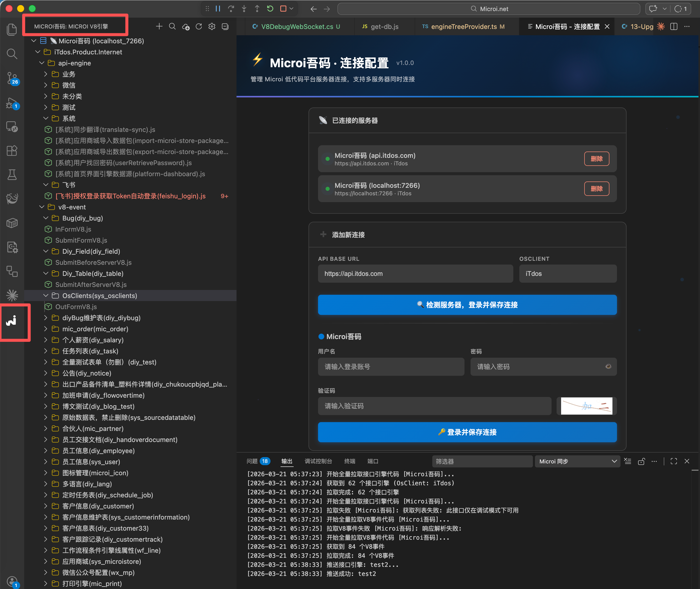The height and width of the screenshot is (589, 700).
Task: Toggle password visibility eye icon
Action: click(x=608, y=367)
